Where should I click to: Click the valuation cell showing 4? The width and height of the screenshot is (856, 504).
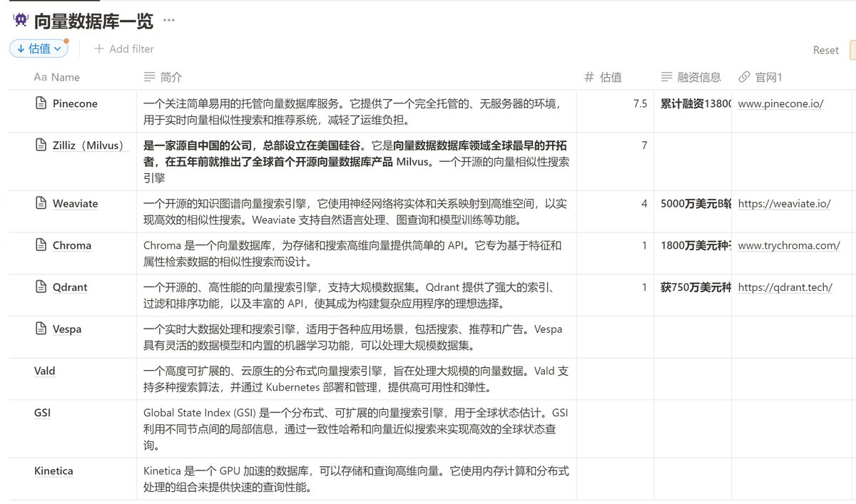pyautogui.click(x=615, y=211)
